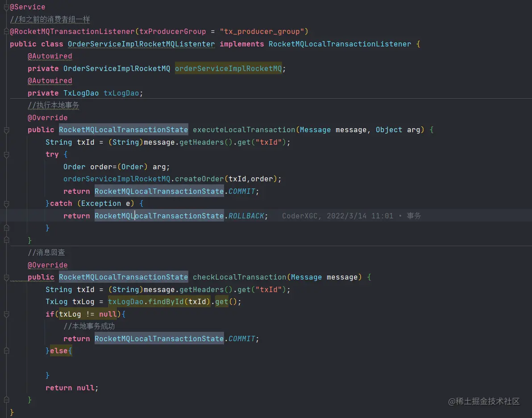
Task: Click the ROLLBACK constant
Action: [x=246, y=216]
